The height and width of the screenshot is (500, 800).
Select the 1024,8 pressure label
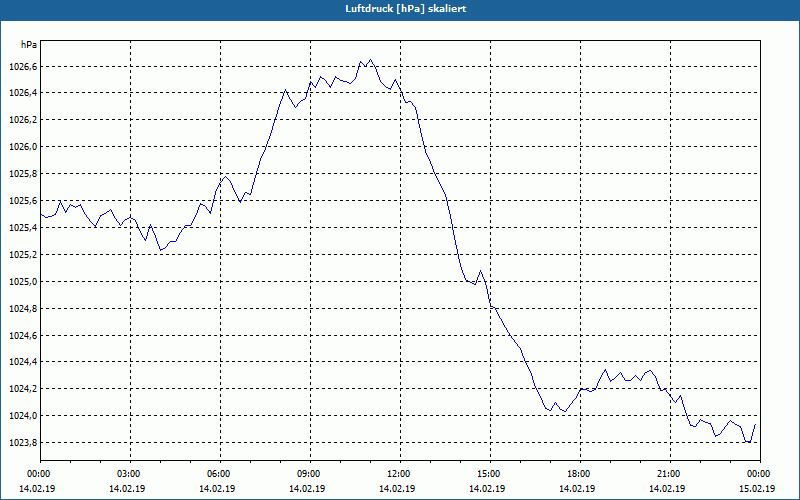point(23,309)
